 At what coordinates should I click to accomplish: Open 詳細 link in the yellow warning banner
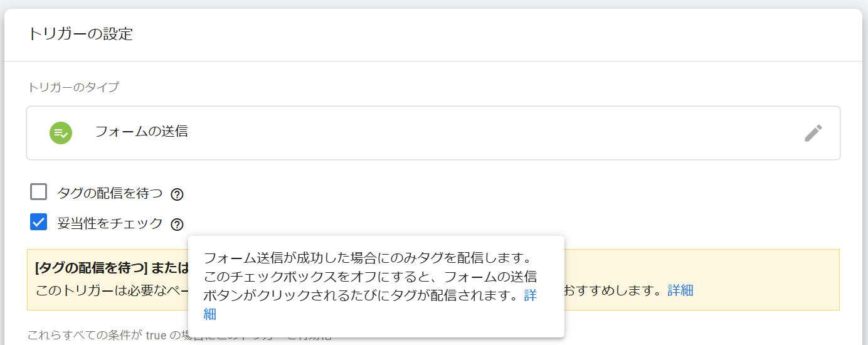coord(680,290)
